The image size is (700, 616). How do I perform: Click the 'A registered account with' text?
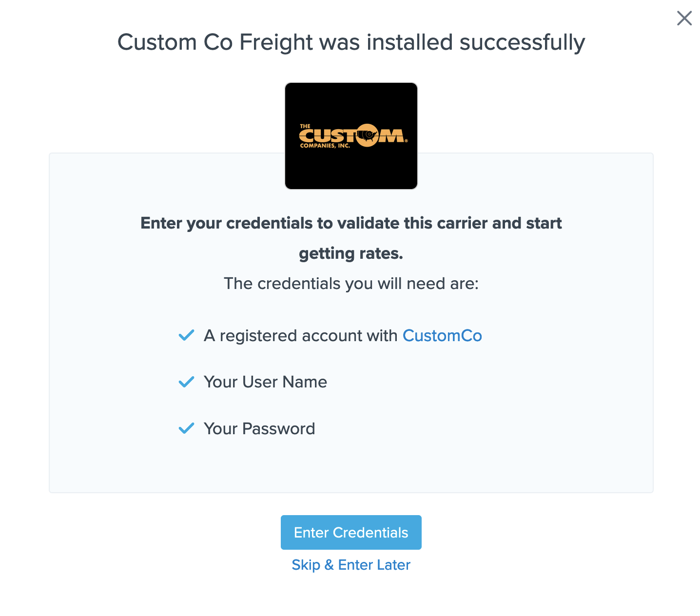300,336
